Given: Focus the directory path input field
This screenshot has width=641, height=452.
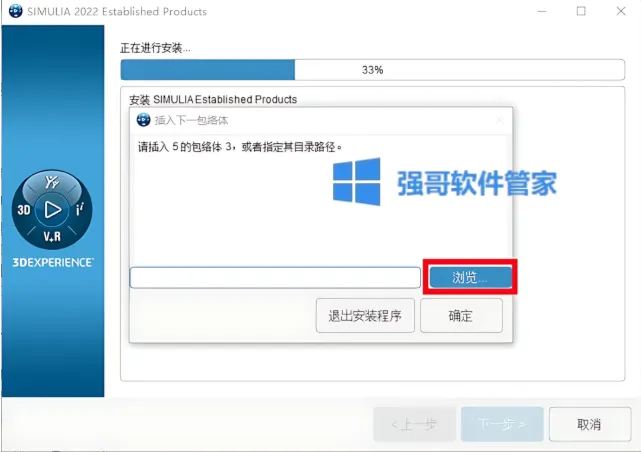Looking at the screenshot, I should click(x=275, y=277).
